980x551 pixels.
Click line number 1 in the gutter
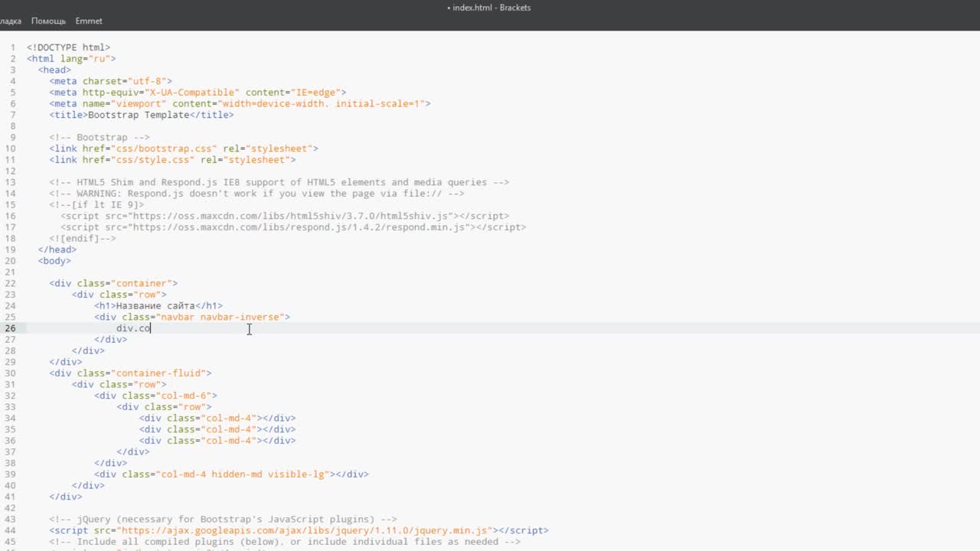coord(12,47)
